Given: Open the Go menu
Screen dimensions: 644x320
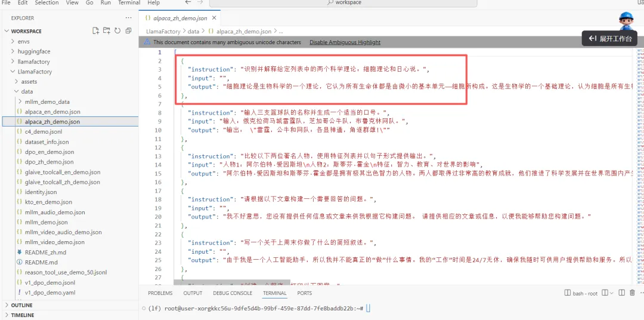Looking at the screenshot, I should click(89, 2).
